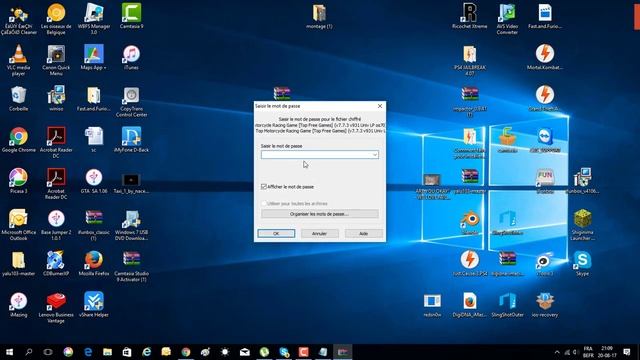Click the Aide button

point(364,233)
